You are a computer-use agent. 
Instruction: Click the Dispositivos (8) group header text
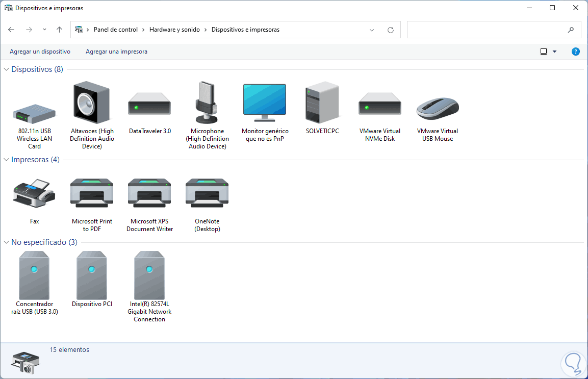(x=37, y=69)
